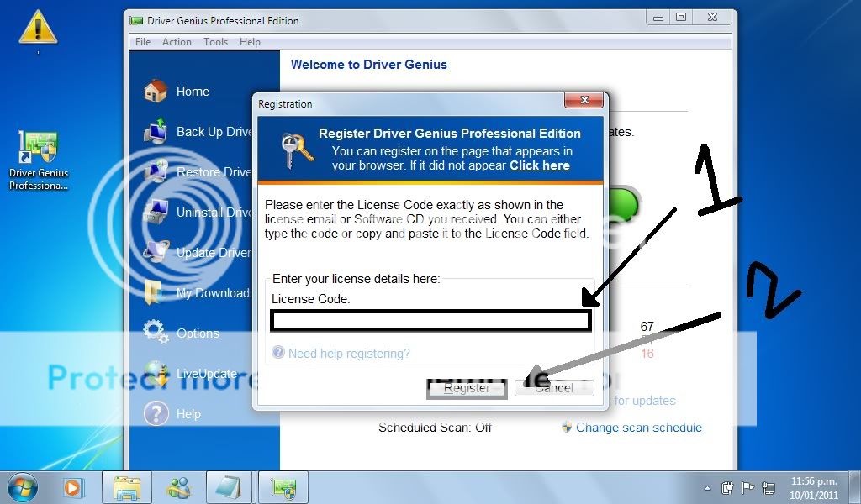This screenshot has height=504, width=861.
Task: Click the value "67" in the main window
Action: (x=647, y=327)
